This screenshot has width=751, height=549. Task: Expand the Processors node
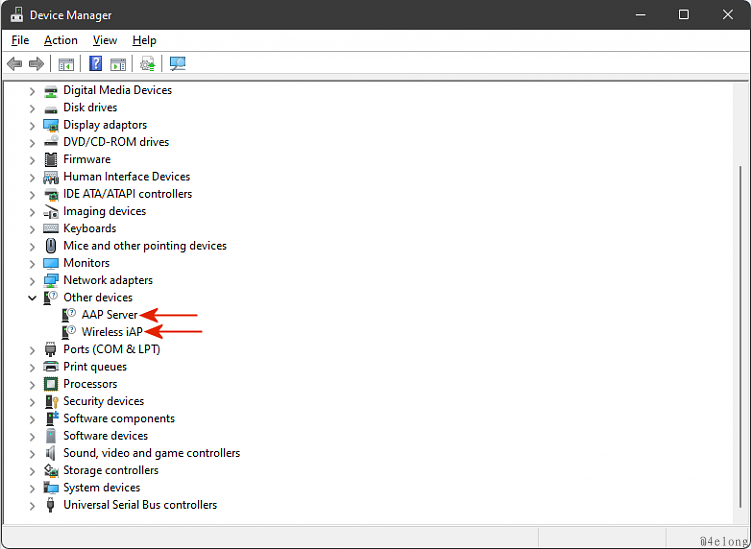click(x=32, y=385)
